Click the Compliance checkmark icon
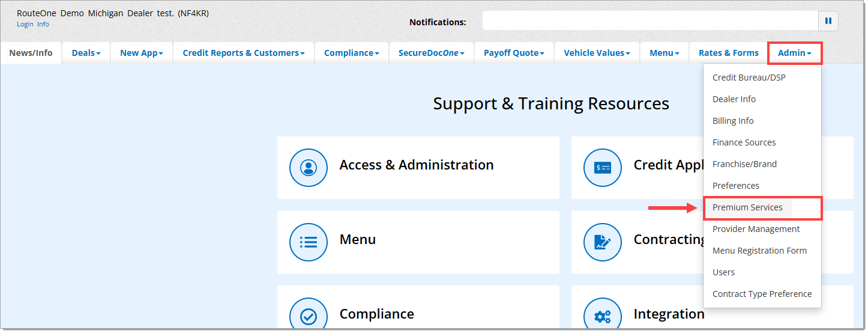 click(309, 316)
